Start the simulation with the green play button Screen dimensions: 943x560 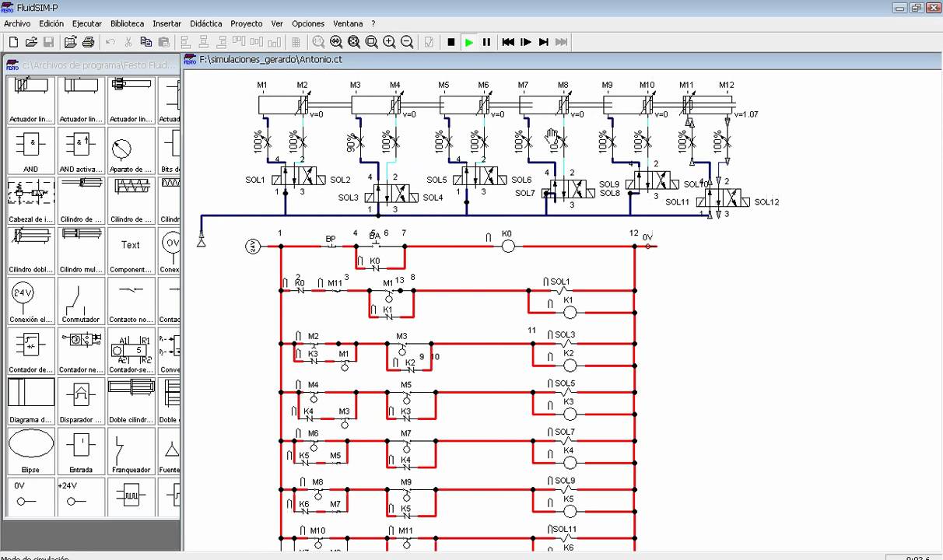pos(469,42)
